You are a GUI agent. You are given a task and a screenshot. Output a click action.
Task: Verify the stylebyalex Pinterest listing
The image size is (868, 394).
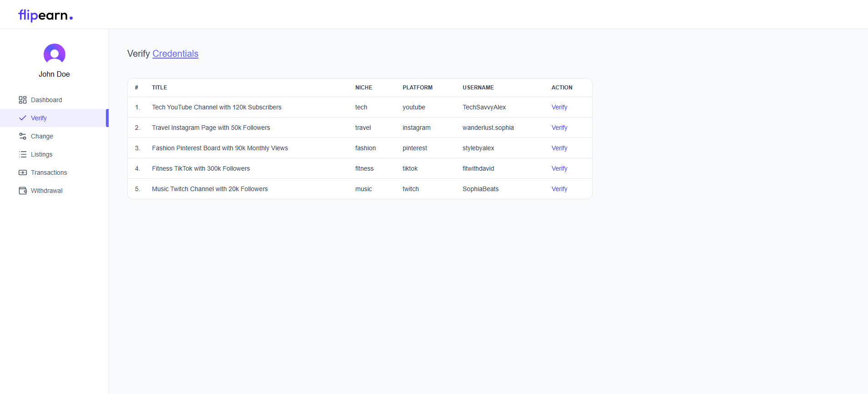(559, 148)
